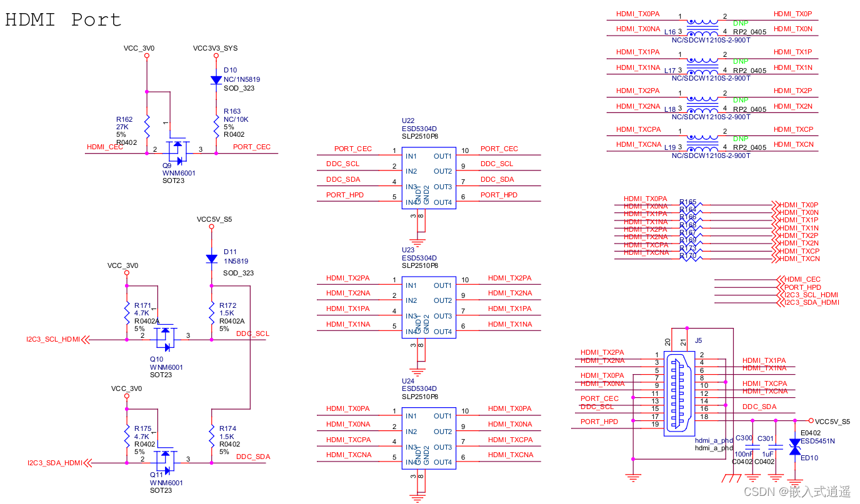Click the HDMI_TX0PA label at L16 pin 1
Image resolution: width=860 pixels, height=504 pixels.
coord(637,14)
